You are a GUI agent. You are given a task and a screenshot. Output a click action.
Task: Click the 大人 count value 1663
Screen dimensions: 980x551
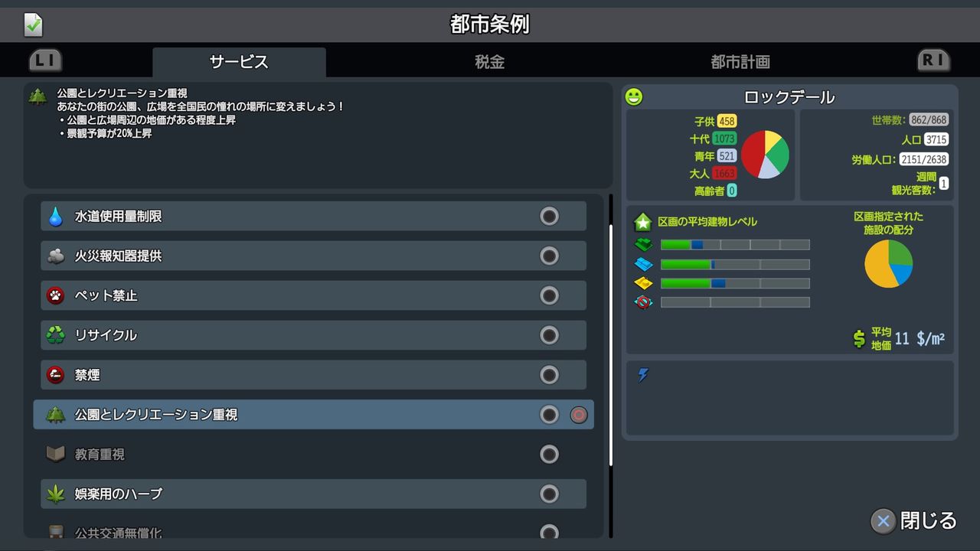click(724, 174)
